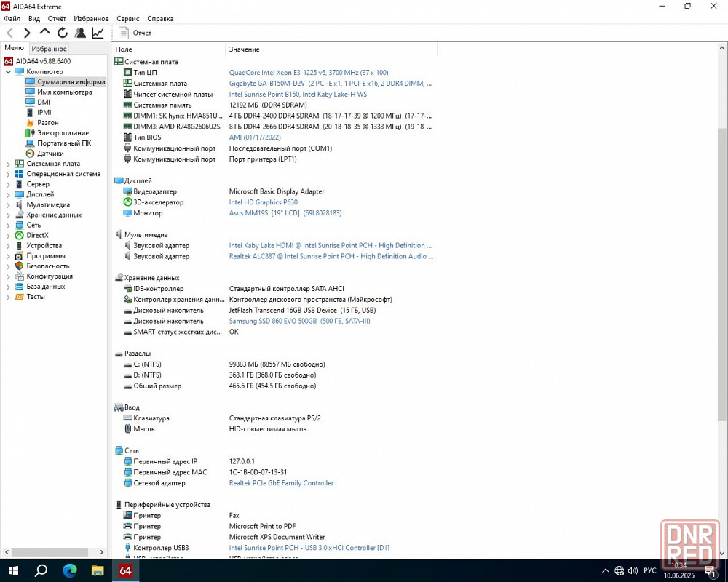This screenshot has width=728, height=582.
Task: Click the Конфигурация gear icon
Action: pyautogui.click(x=19, y=276)
